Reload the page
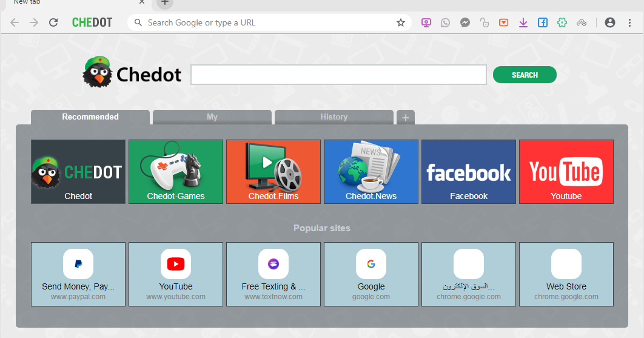The image size is (644, 338). [53, 22]
